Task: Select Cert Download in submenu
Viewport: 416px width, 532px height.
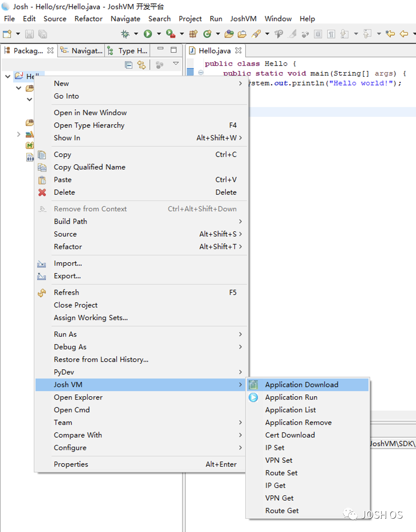Action: [x=308, y=435]
